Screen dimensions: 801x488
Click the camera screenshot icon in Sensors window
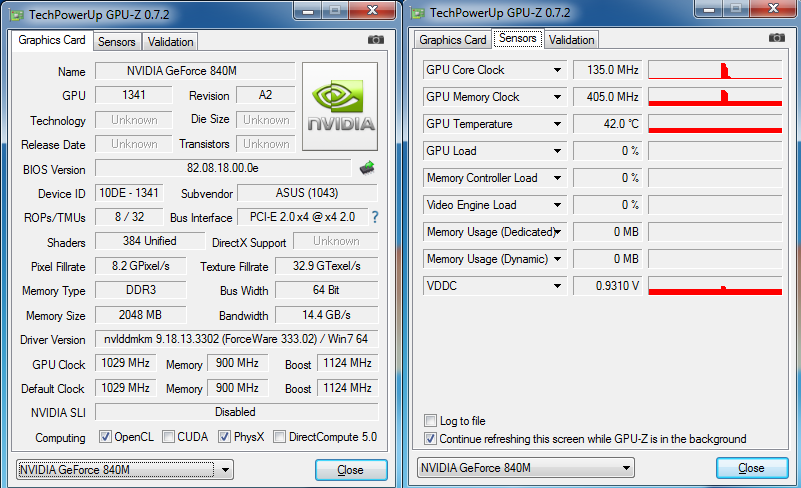776,38
